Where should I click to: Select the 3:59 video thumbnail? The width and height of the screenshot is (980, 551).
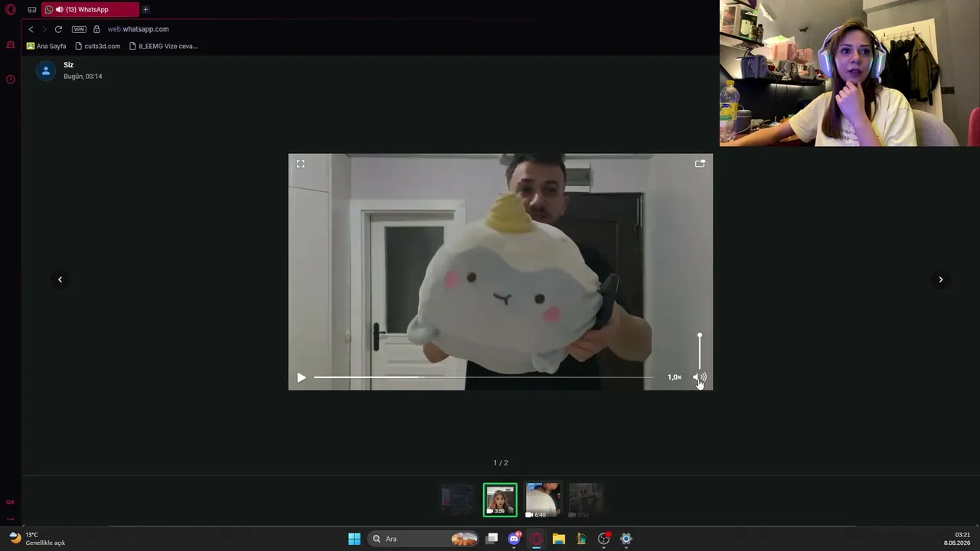500,500
